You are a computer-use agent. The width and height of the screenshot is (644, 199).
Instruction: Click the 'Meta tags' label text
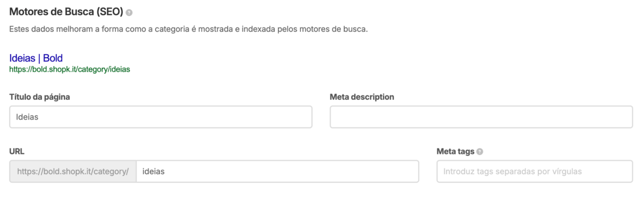tap(455, 151)
